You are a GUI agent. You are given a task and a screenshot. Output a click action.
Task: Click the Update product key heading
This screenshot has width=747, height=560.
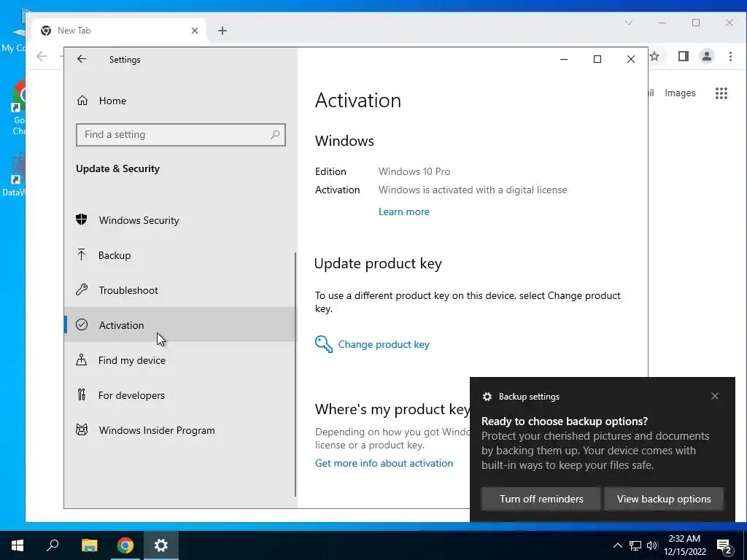(378, 263)
